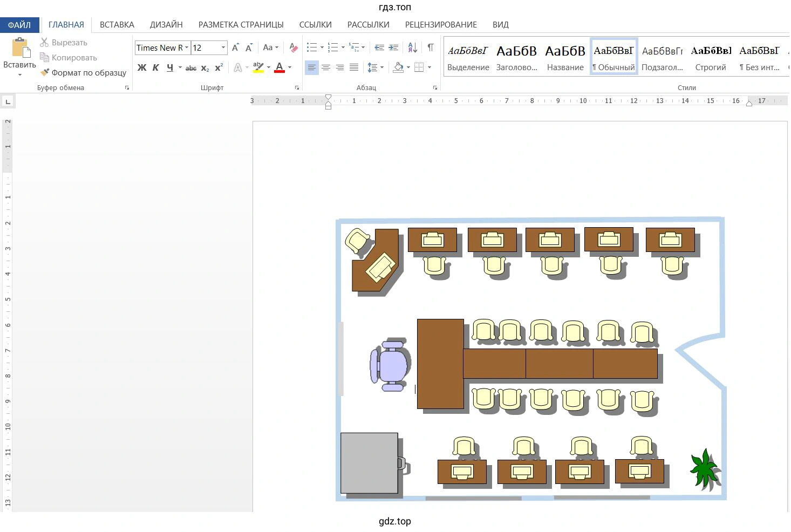Click the numbered list icon
Screen dimensions: 791x532
333,47
